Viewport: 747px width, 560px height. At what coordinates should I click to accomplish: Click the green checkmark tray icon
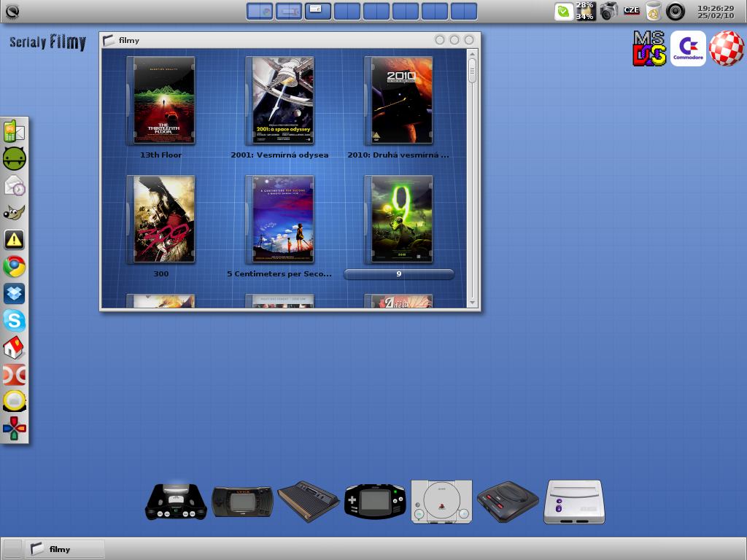coord(564,11)
